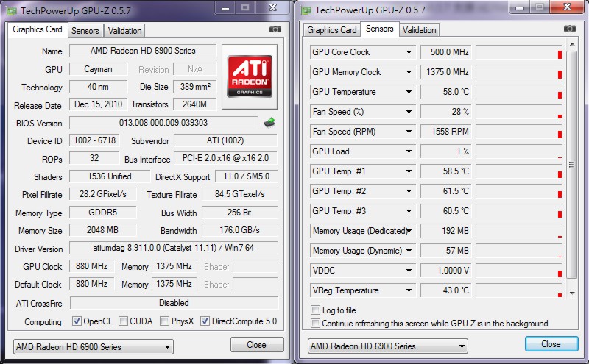Screen dimensions: 589x364
Task: Click the ATI Radeon graphics logo
Action: pos(250,76)
